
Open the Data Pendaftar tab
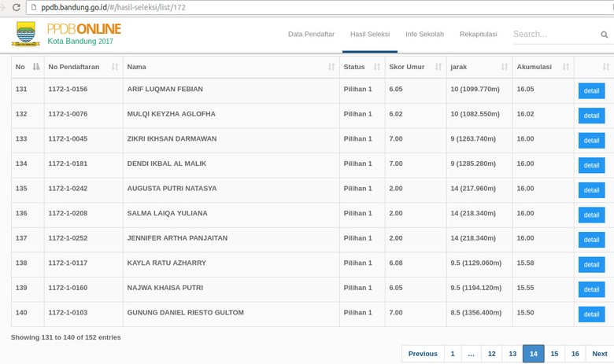[311, 34]
